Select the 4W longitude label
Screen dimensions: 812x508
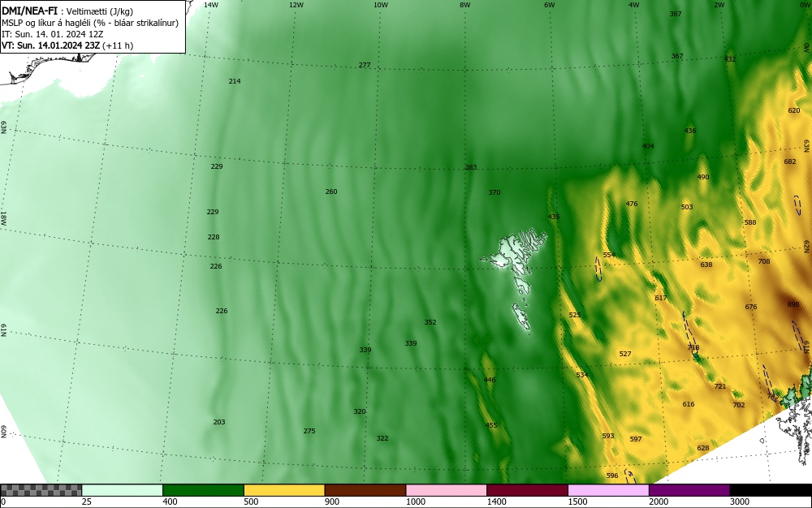[x=634, y=5]
